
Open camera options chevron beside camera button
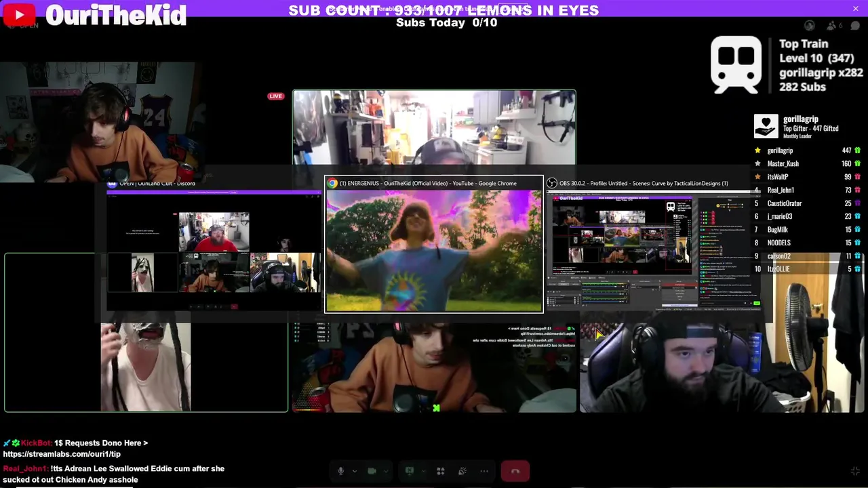tap(386, 471)
